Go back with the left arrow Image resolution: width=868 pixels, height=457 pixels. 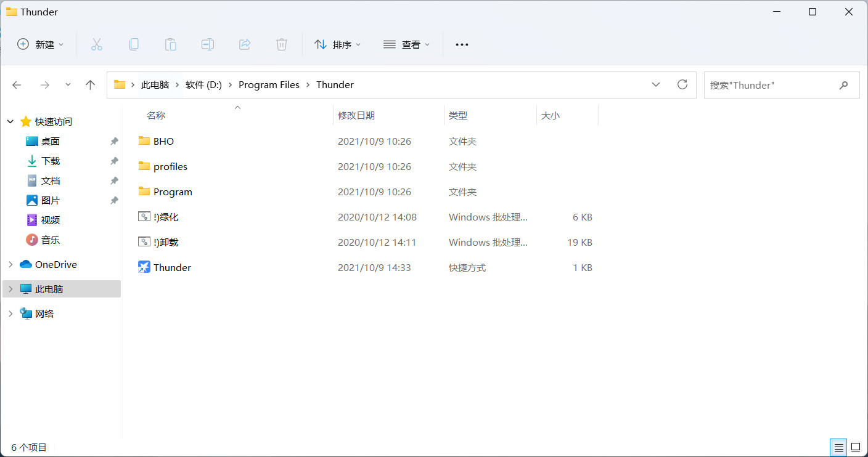[x=17, y=85]
